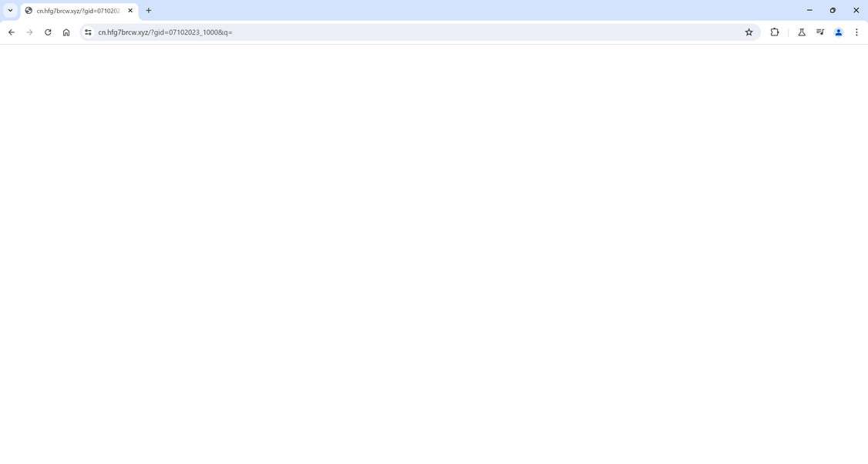
Task: Open the tab search chevron
Action: click(x=10, y=10)
